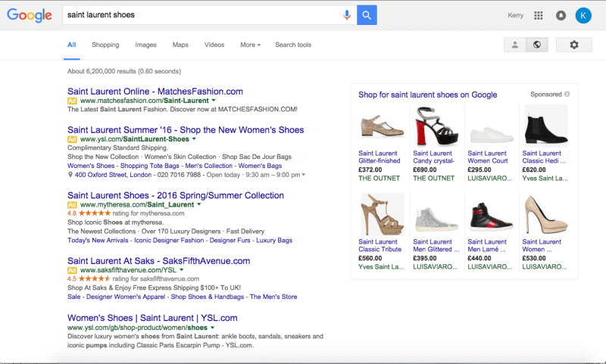Open Saint Laurent Candy crystal product link
The image size is (606, 364).
433,157
